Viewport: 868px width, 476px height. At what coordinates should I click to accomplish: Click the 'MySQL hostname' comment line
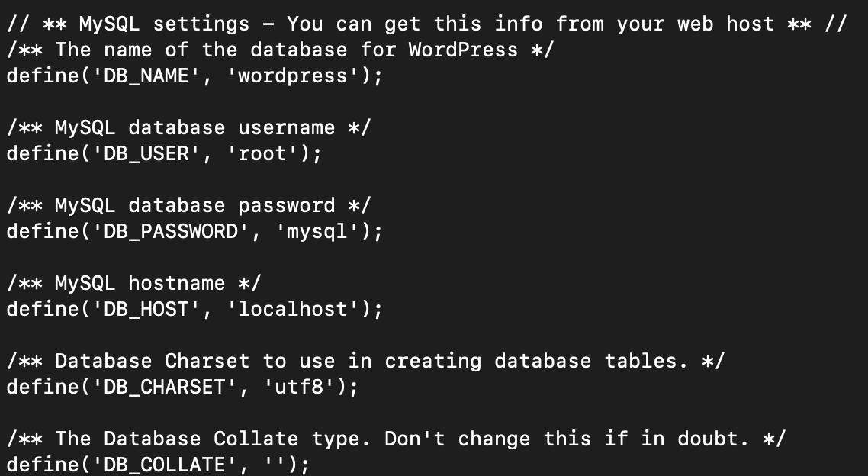click(134, 284)
